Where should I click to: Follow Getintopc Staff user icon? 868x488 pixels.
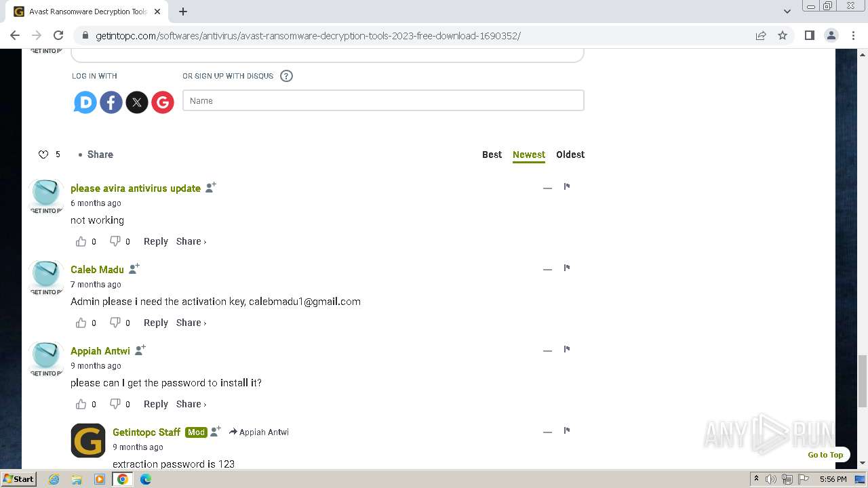tap(216, 431)
